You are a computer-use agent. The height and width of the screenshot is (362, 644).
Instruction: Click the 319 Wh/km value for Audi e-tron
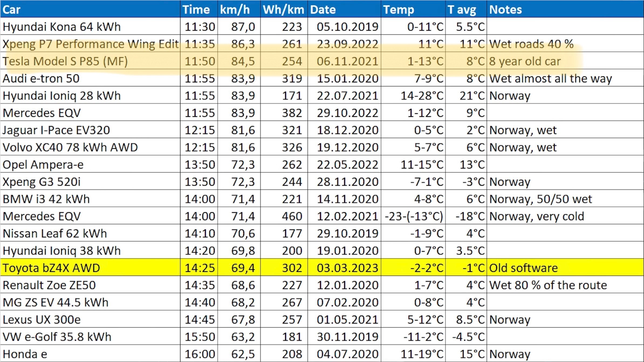pos(284,78)
